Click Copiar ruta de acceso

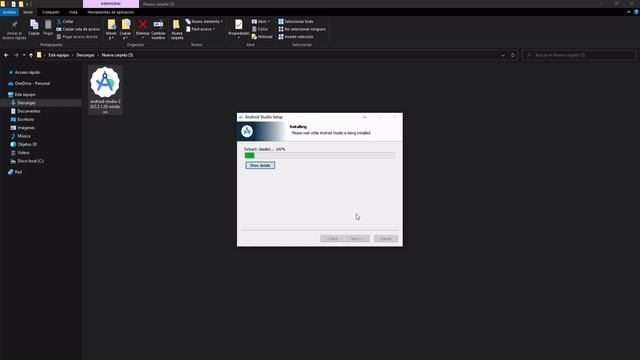[x=78, y=29]
